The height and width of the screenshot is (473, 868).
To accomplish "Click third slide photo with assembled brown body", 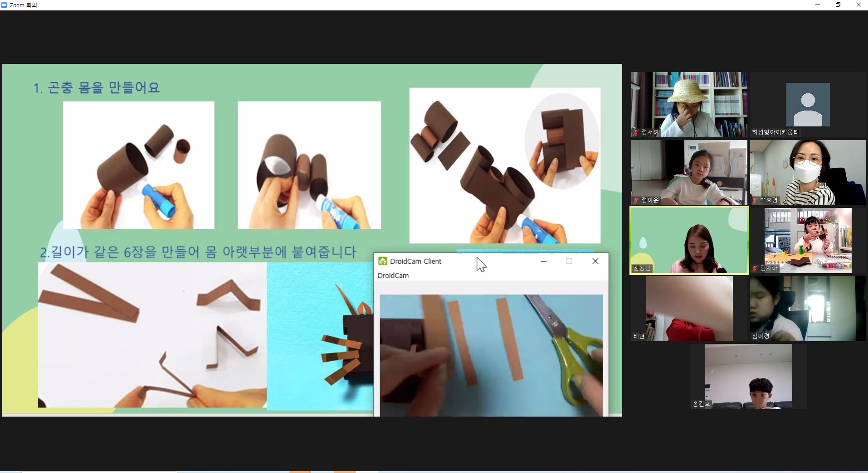I will 505,165.
